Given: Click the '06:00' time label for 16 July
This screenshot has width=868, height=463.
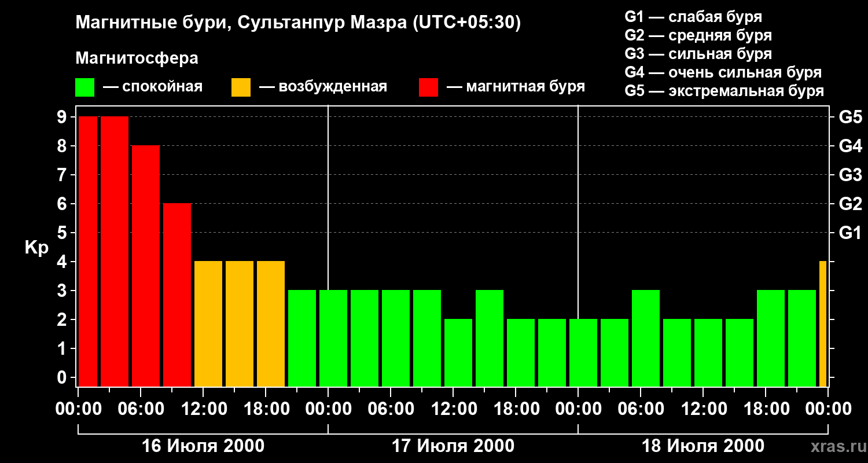Looking at the screenshot, I should point(141,409).
